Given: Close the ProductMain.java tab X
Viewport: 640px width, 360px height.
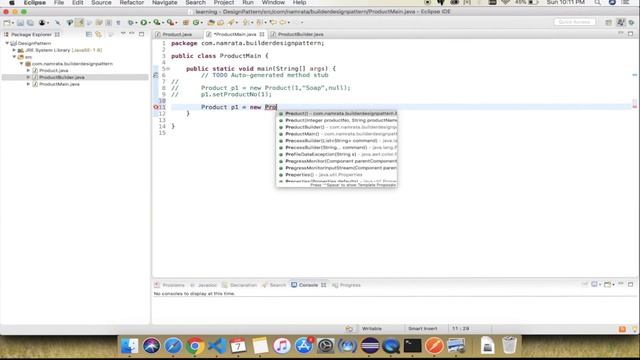Looking at the screenshot, I should pyautogui.click(x=262, y=34).
